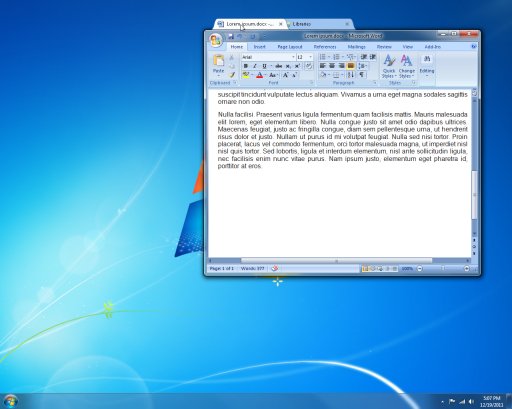Go to the References tab

tap(325, 47)
